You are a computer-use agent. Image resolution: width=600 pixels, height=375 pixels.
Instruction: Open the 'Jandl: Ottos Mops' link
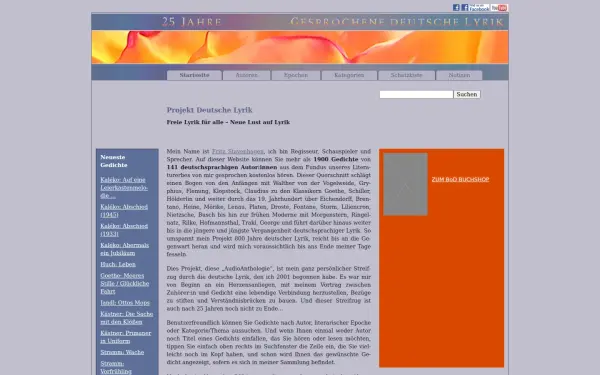tap(125, 303)
